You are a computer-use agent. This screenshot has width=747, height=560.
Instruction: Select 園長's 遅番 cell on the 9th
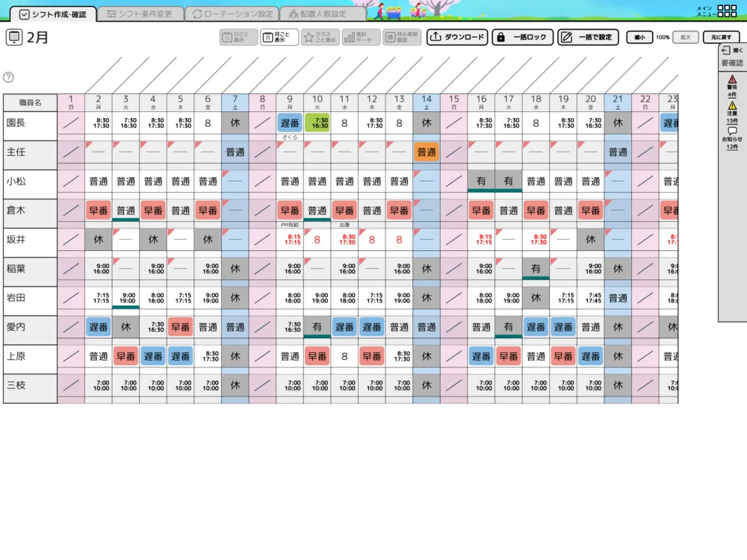(x=290, y=123)
